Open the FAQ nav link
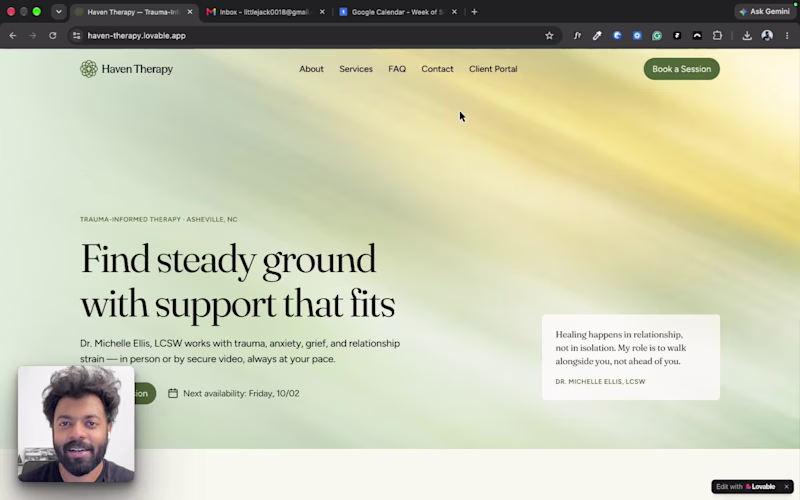The height and width of the screenshot is (500, 800). coord(397,69)
